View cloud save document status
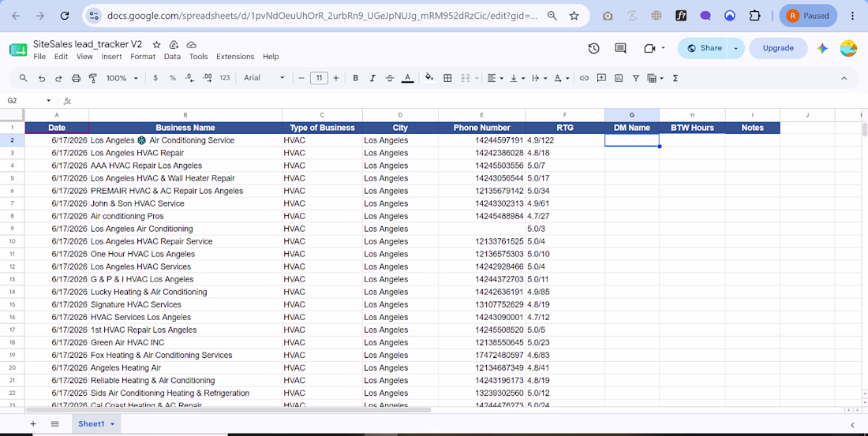The height and width of the screenshot is (436, 868). [191, 44]
